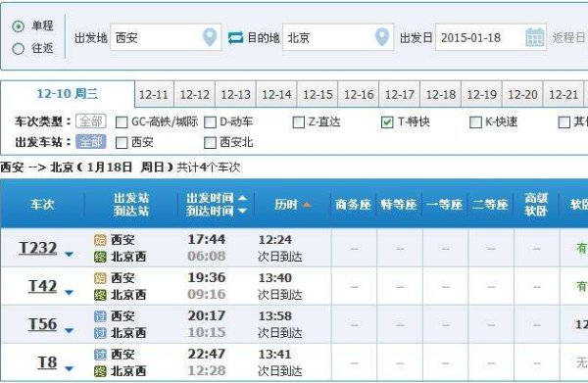Check the GC-高铁/城际 checkbox

click(x=122, y=122)
